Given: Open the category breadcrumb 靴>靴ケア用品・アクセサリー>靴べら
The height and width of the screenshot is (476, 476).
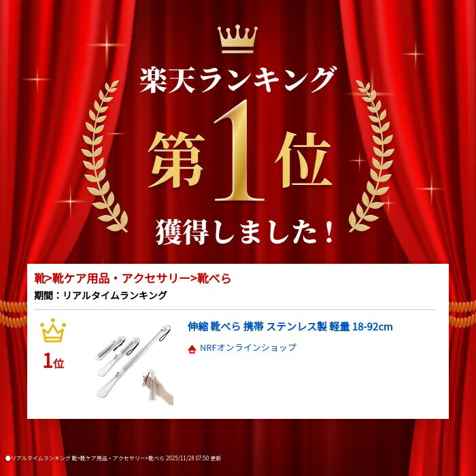Looking at the screenshot, I should click(133, 278).
